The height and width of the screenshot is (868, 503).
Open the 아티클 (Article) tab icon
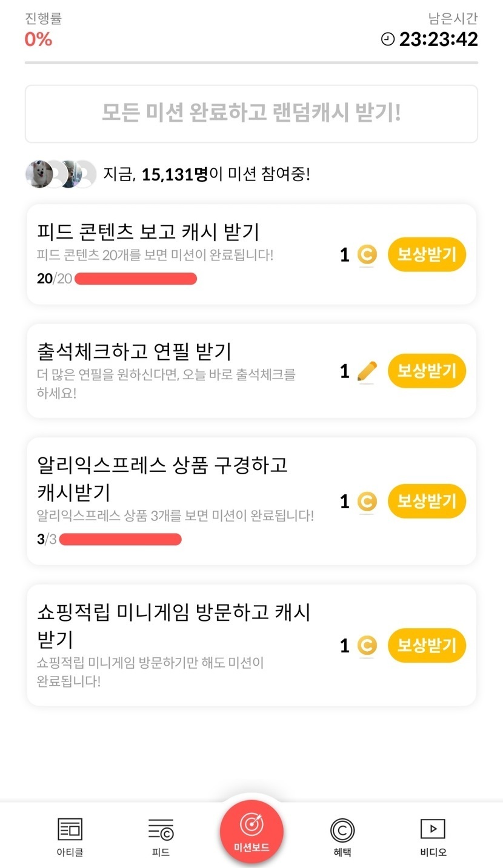tap(70, 830)
